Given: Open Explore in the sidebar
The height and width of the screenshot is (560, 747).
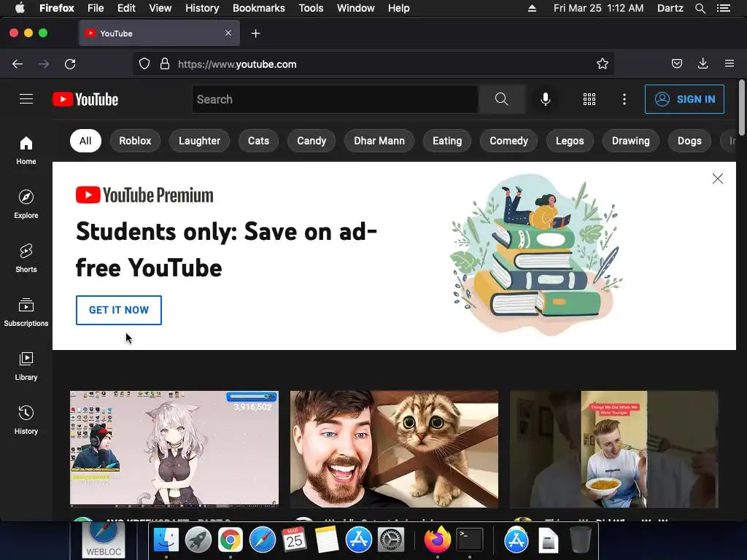Looking at the screenshot, I should click(26, 204).
